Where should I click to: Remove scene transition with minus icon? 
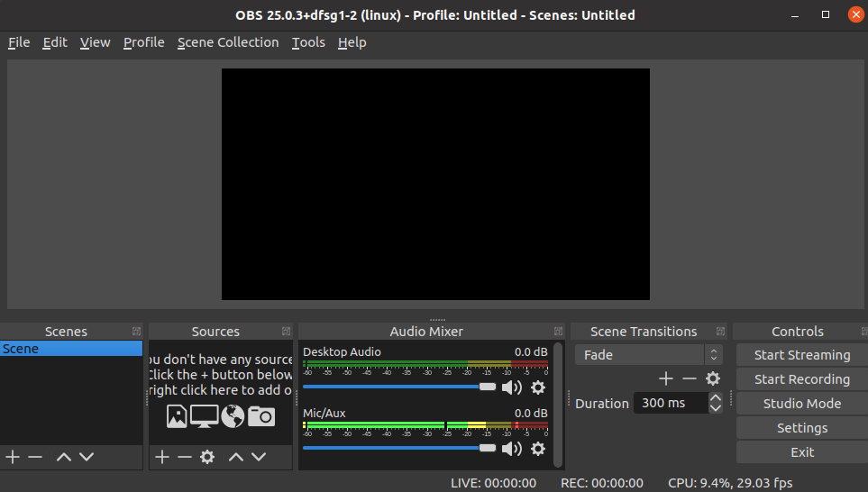coord(690,378)
